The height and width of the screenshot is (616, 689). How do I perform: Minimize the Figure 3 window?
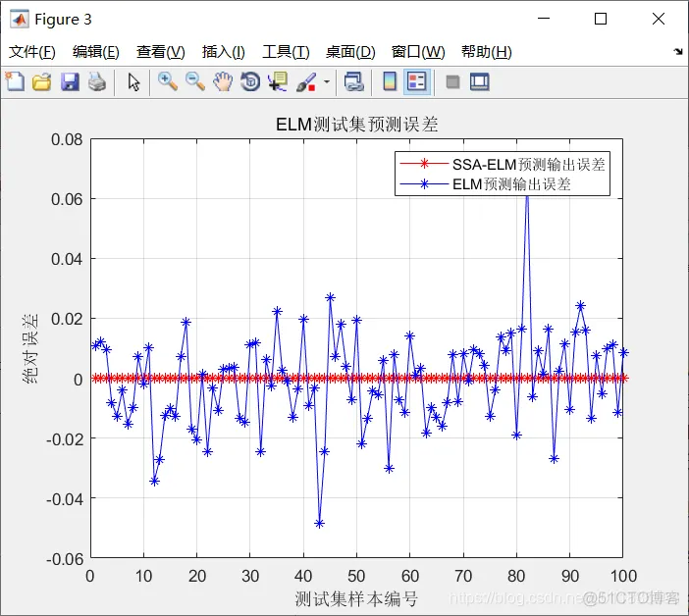tap(544, 19)
